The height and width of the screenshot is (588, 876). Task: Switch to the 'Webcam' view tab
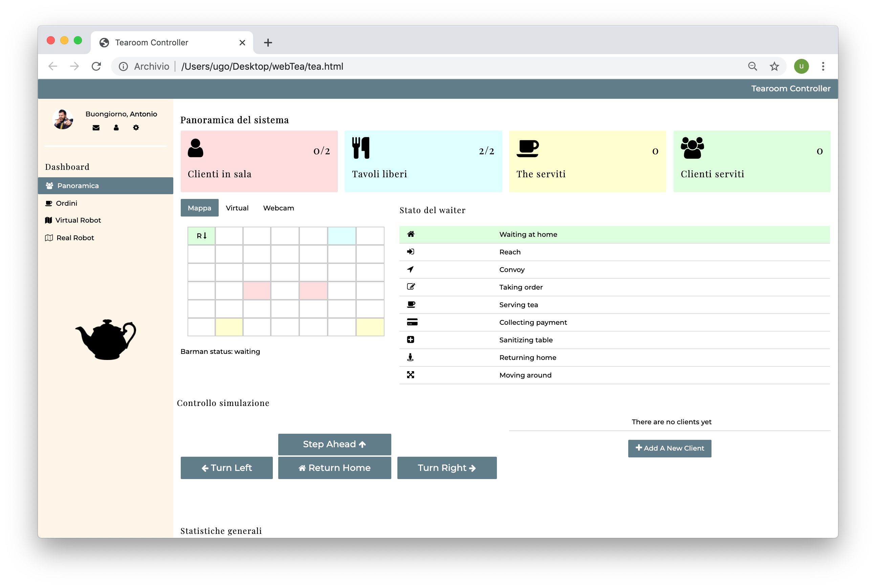(278, 208)
